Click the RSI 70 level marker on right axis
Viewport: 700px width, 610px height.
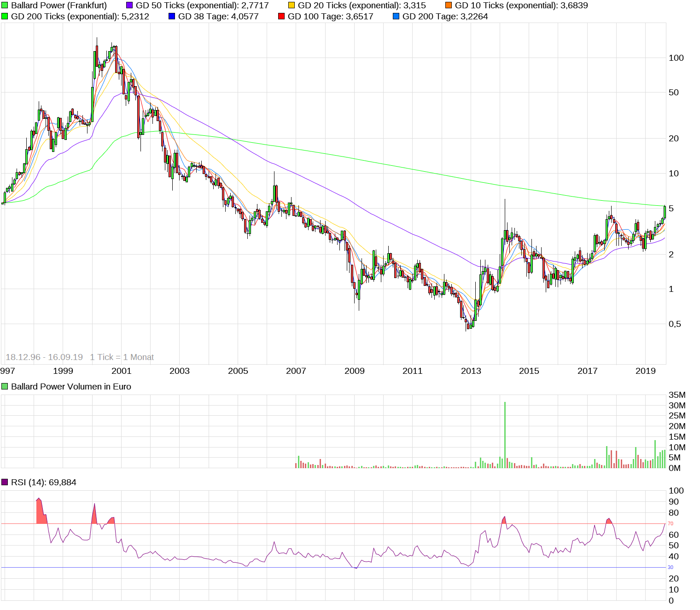(670, 523)
